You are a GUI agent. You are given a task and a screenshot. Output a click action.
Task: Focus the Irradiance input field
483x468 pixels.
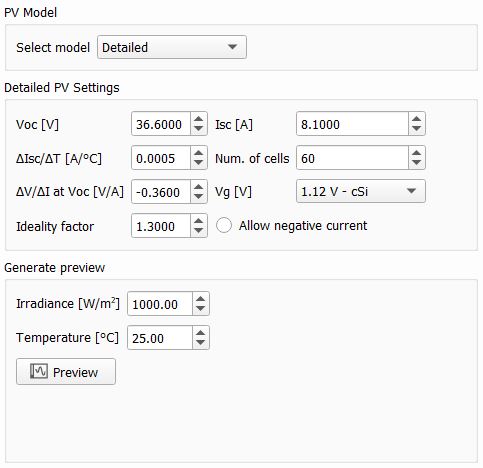tap(160, 304)
